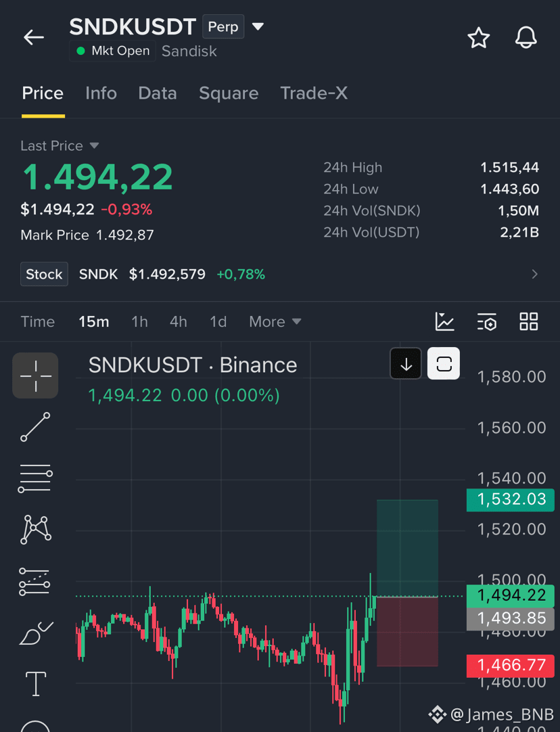Viewport: 560px width, 732px height.
Task: Tap the 24h High value 1.515,44
Action: tap(509, 167)
